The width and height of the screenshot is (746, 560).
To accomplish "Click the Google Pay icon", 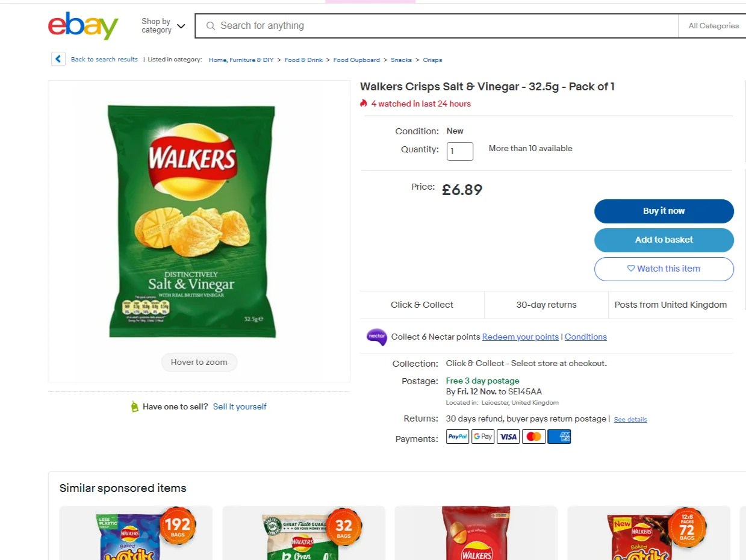I will pos(483,437).
